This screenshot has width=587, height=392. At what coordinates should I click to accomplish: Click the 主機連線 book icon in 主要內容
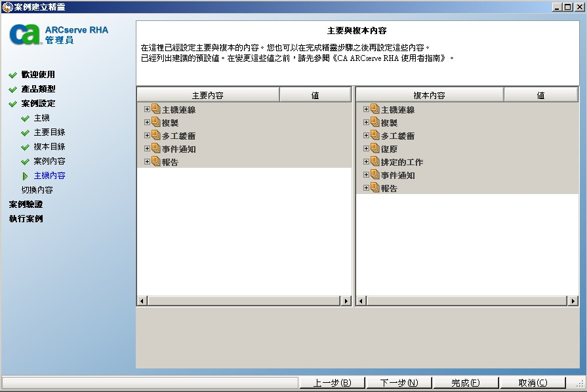pyautogui.click(x=154, y=109)
